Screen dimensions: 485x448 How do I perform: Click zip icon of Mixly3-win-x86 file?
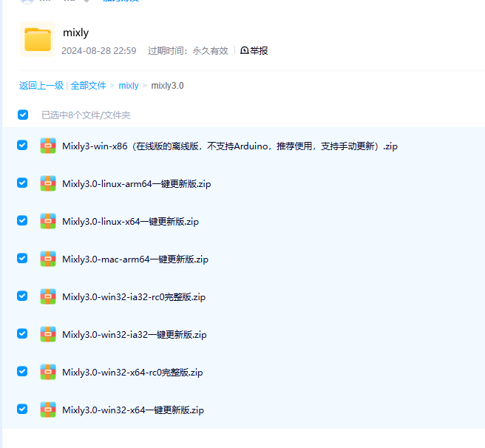pos(48,146)
